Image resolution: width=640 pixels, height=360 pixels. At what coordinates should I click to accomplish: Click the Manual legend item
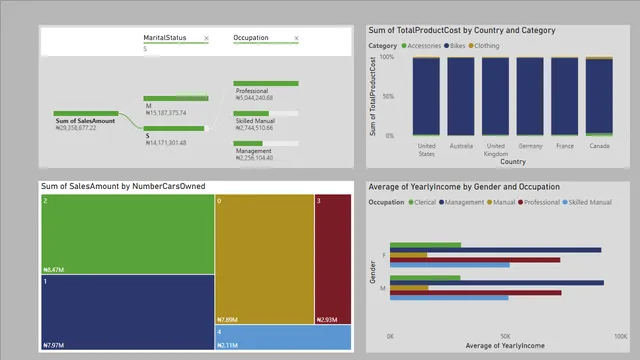(501, 202)
